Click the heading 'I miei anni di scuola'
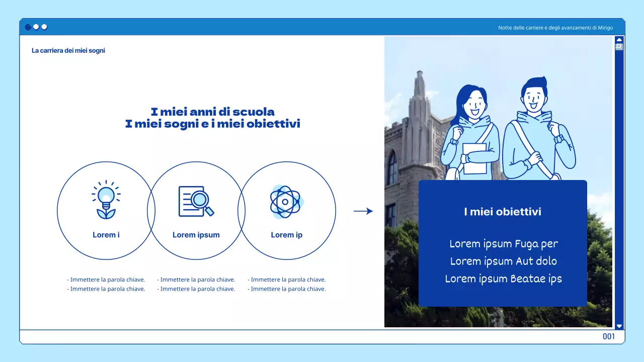Image resolution: width=644 pixels, height=362 pixels. pyautogui.click(x=213, y=112)
